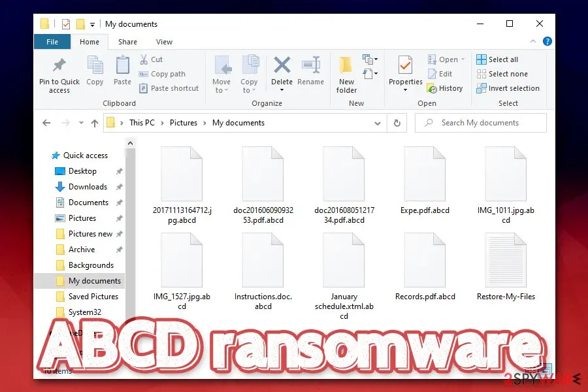This screenshot has width=588, height=392.
Task: Open file History
Action: pos(445,89)
